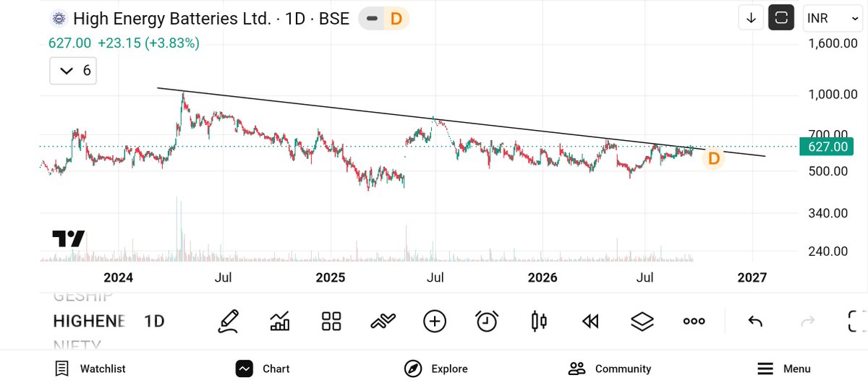This screenshot has height=388, width=868.
Task: Open the INR currency dropdown
Action: tap(833, 18)
